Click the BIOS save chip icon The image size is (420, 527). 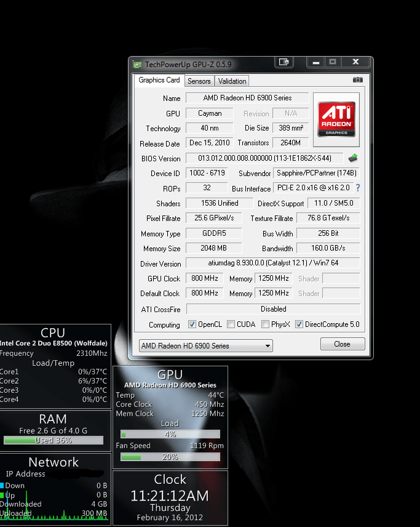pos(353,158)
